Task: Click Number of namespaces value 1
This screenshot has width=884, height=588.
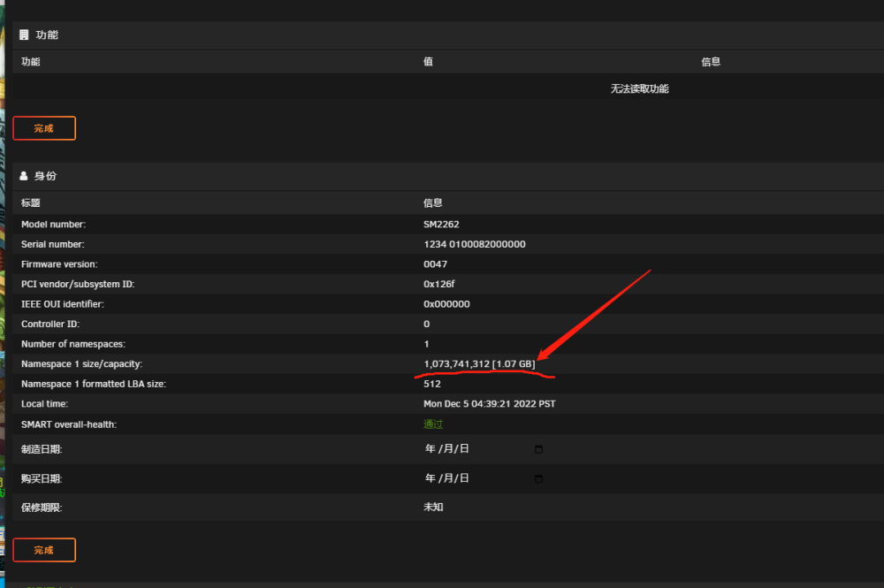Action: (426, 344)
